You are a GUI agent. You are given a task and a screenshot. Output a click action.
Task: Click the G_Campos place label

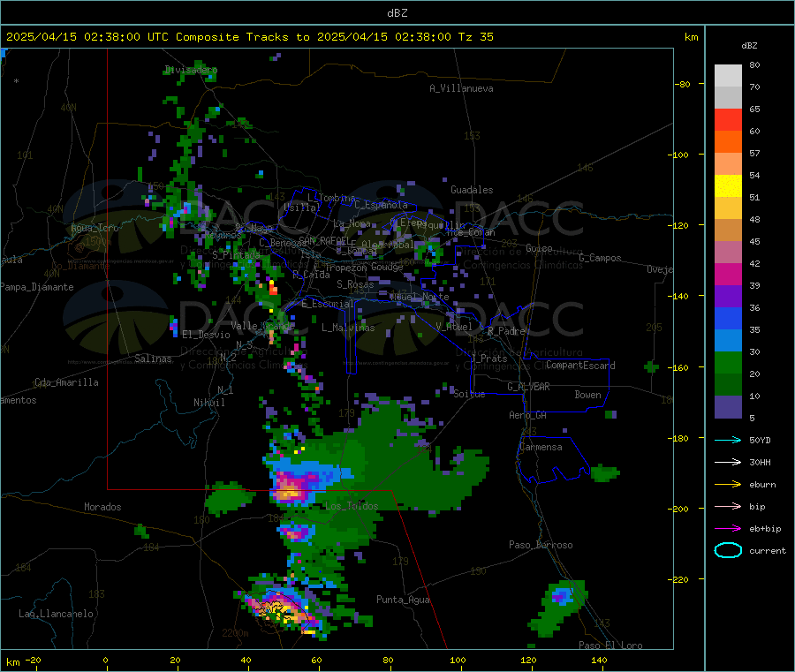pyautogui.click(x=600, y=258)
